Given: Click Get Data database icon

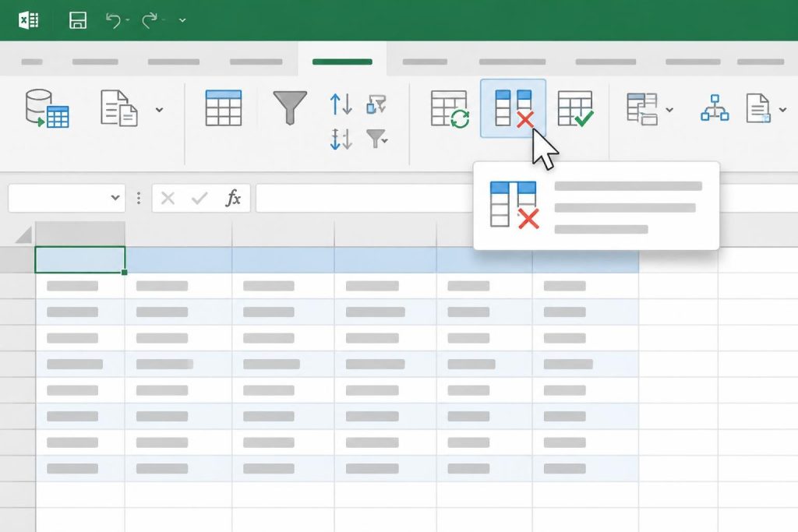Looking at the screenshot, I should click(47, 108).
